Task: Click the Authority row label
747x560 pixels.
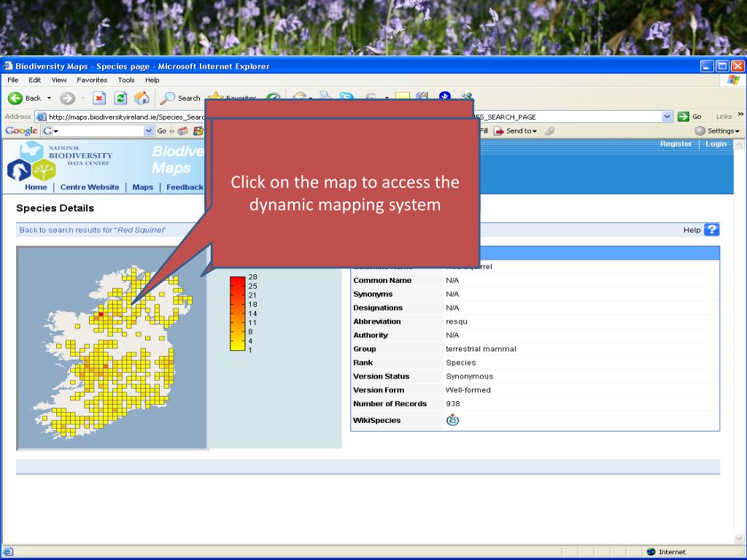Action: click(x=370, y=335)
